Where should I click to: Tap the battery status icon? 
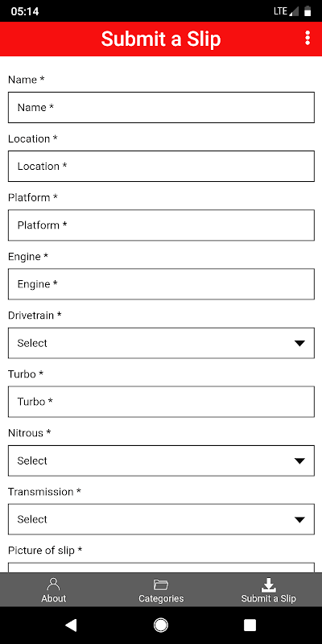point(308,11)
